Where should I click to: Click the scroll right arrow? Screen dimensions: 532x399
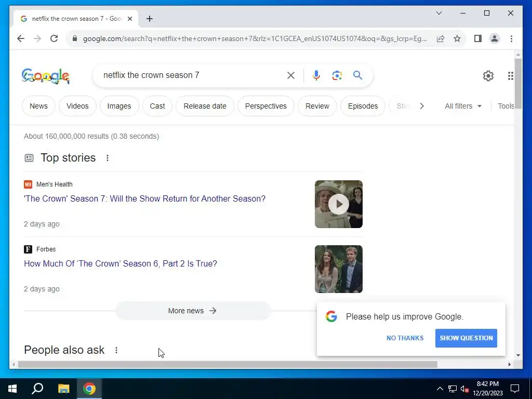(x=509, y=364)
